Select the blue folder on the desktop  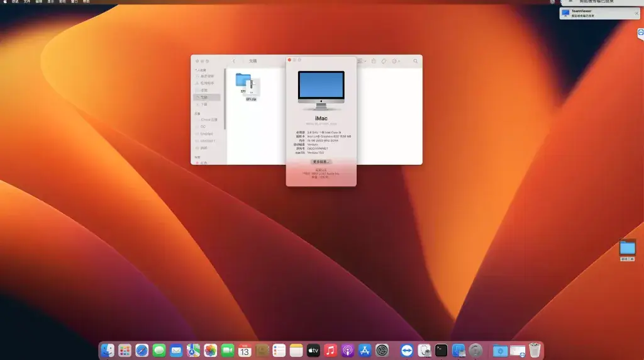[x=627, y=250]
